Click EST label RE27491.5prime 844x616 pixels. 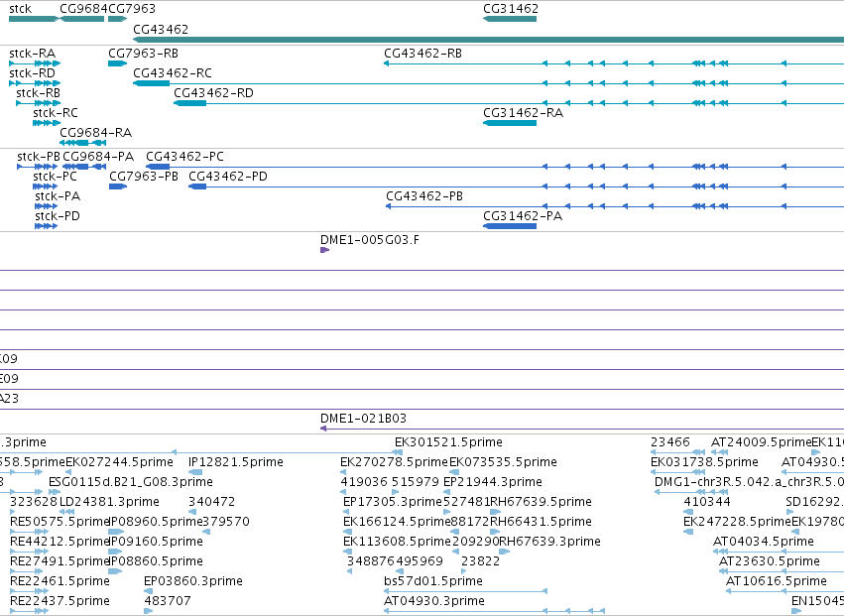[x=60, y=561]
